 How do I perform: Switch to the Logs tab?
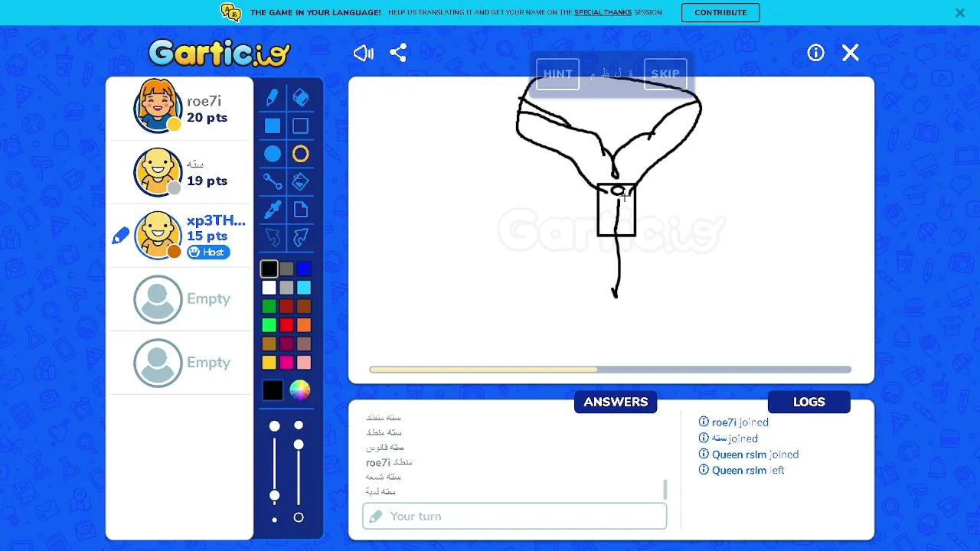(809, 402)
